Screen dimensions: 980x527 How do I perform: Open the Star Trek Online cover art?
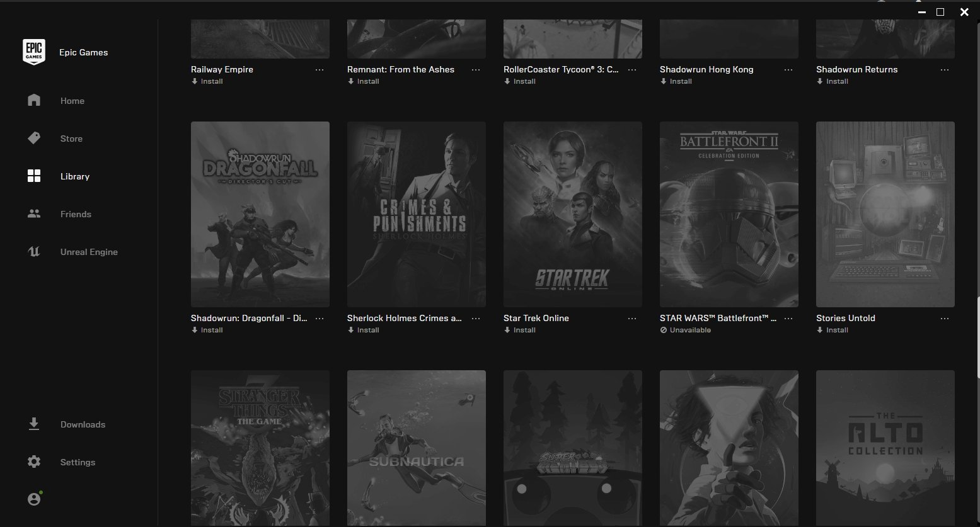pyautogui.click(x=573, y=214)
